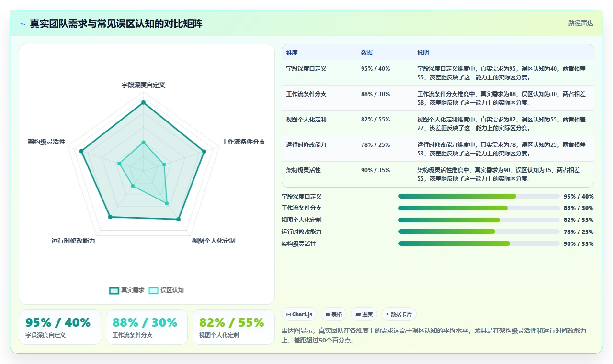The image size is (613, 364).
Task: Click the 运行时修改能力 progress bar
Action: [479, 232]
